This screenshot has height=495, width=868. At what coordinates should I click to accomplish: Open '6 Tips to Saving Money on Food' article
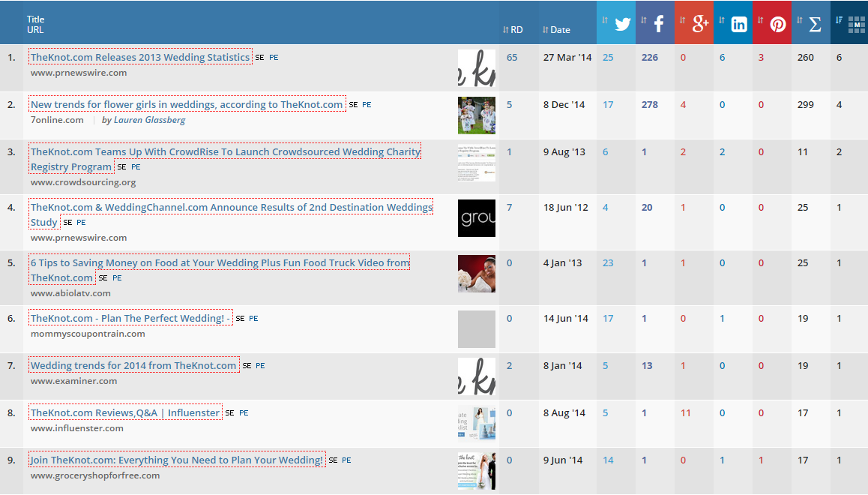tap(220, 270)
